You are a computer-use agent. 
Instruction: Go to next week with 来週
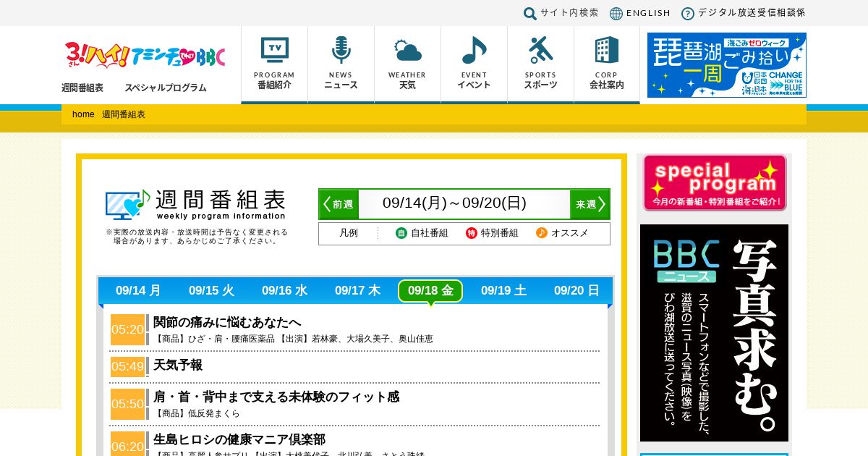pos(590,204)
